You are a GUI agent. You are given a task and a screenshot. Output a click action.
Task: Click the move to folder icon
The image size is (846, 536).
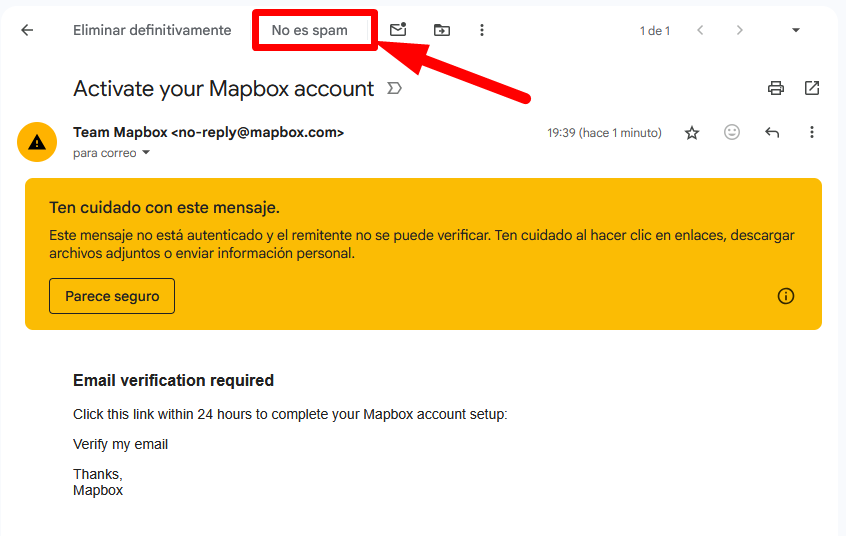pyautogui.click(x=441, y=30)
